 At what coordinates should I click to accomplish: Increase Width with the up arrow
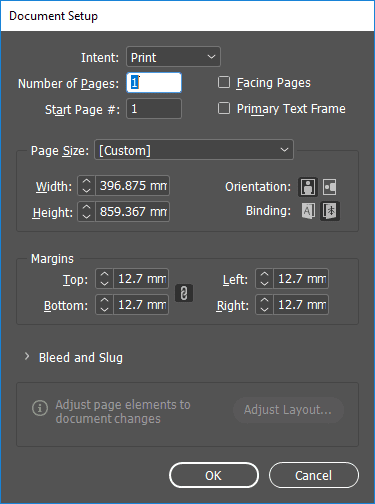coord(87,181)
